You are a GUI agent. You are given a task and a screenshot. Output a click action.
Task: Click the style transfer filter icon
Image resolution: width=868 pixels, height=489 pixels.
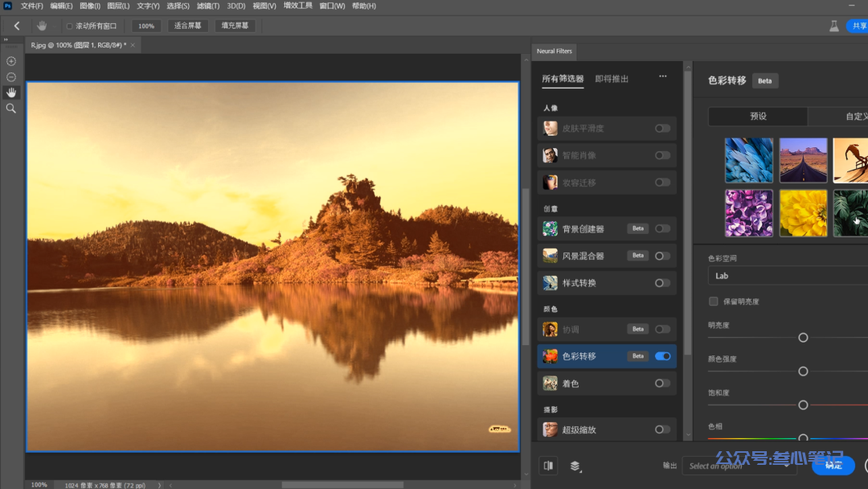pyautogui.click(x=550, y=283)
